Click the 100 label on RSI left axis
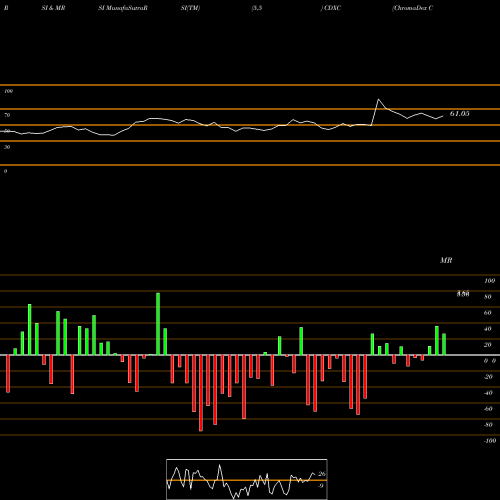 click(x=8, y=91)
